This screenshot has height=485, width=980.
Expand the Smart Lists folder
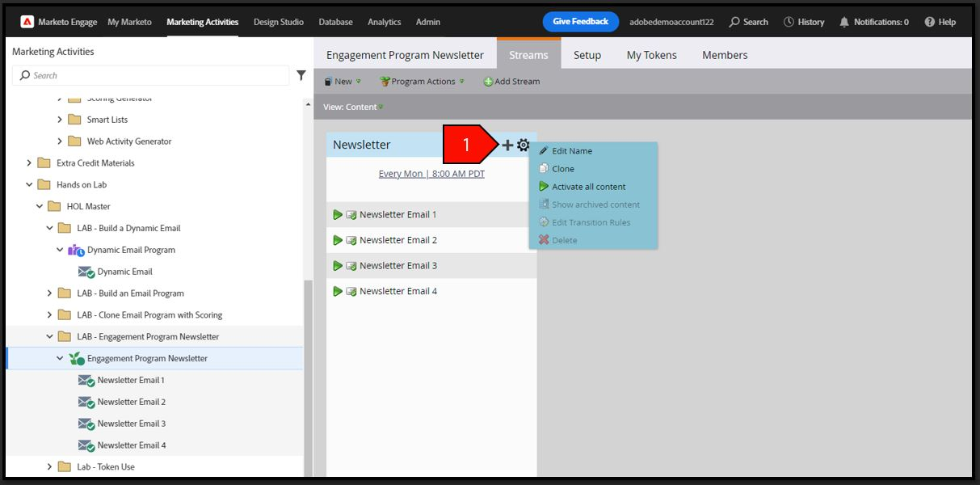(x=60, y=120)
